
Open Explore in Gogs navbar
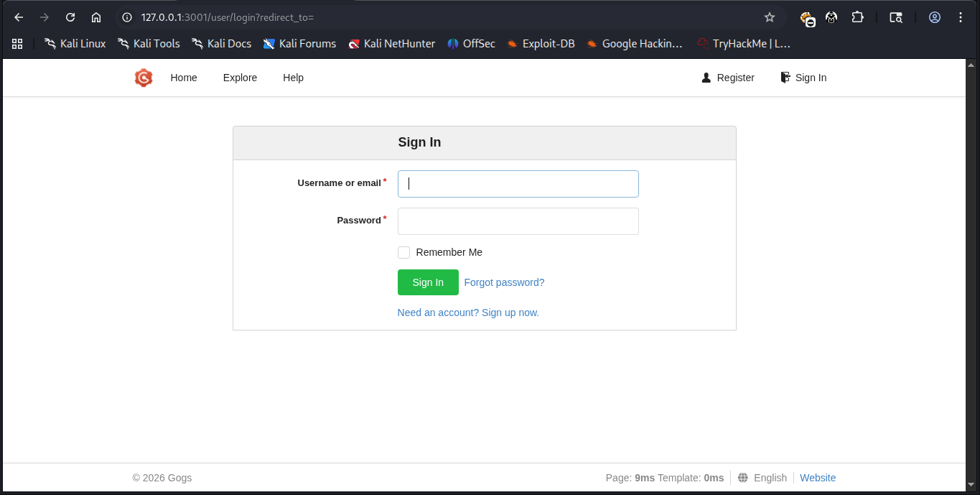click(240, 78)
